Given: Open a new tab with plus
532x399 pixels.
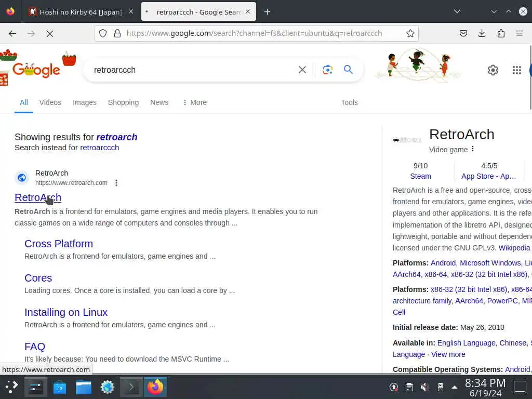Looking at the screenshot, I should 268,12.
